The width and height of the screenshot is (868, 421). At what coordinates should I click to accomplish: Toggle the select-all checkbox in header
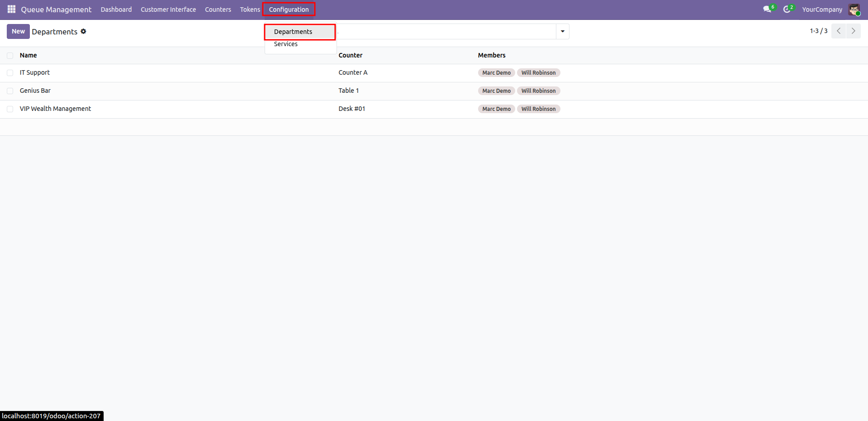10,56
